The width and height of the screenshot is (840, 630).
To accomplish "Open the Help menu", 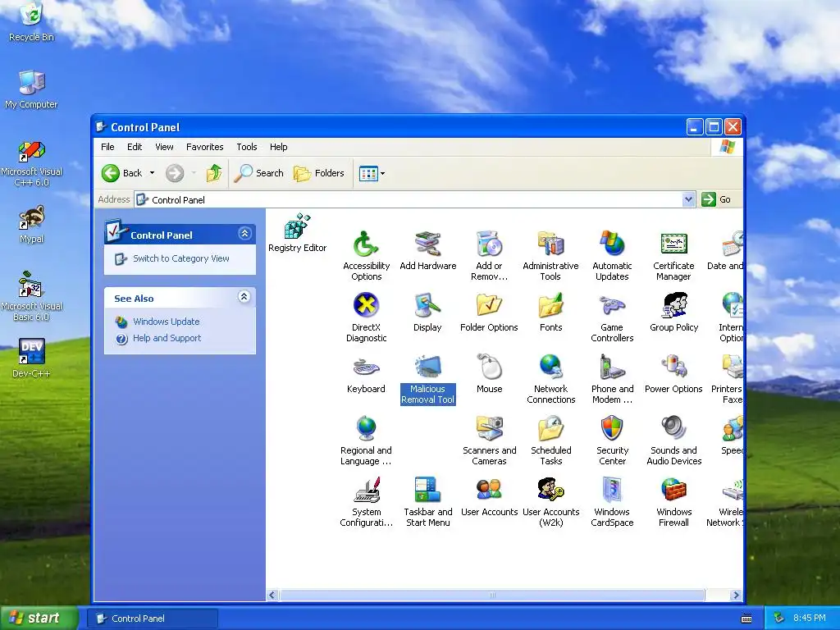I will click(279, 147).
